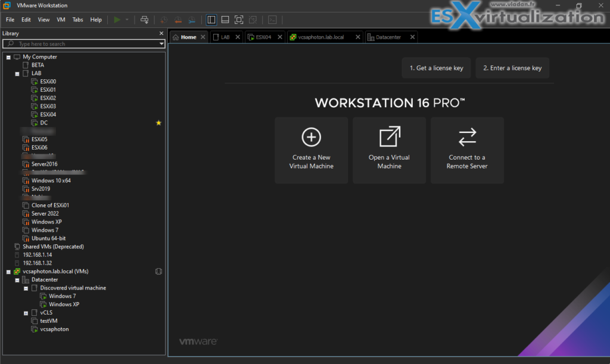Open the Snapshot Manager
Image resolution: width=610 pixels, height=364 pixels.
coord(192,19)
